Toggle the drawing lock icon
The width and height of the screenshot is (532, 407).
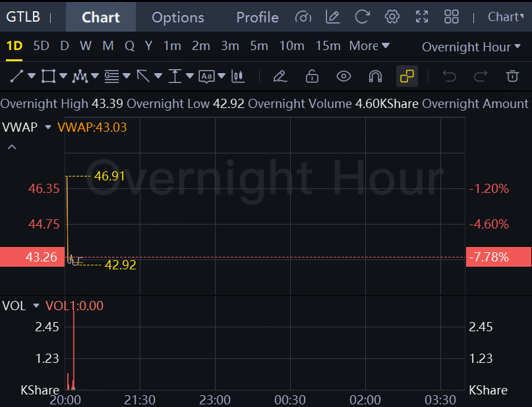pos(312,76)
